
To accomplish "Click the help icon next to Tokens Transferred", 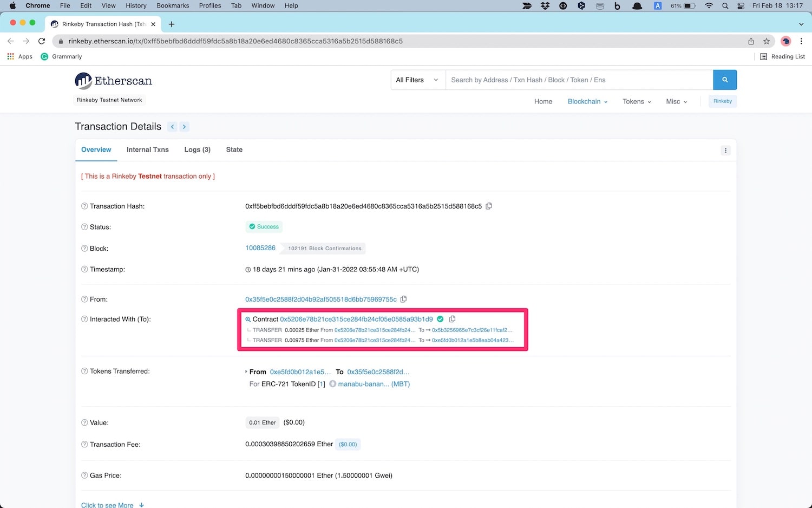I will pos(84,371).
